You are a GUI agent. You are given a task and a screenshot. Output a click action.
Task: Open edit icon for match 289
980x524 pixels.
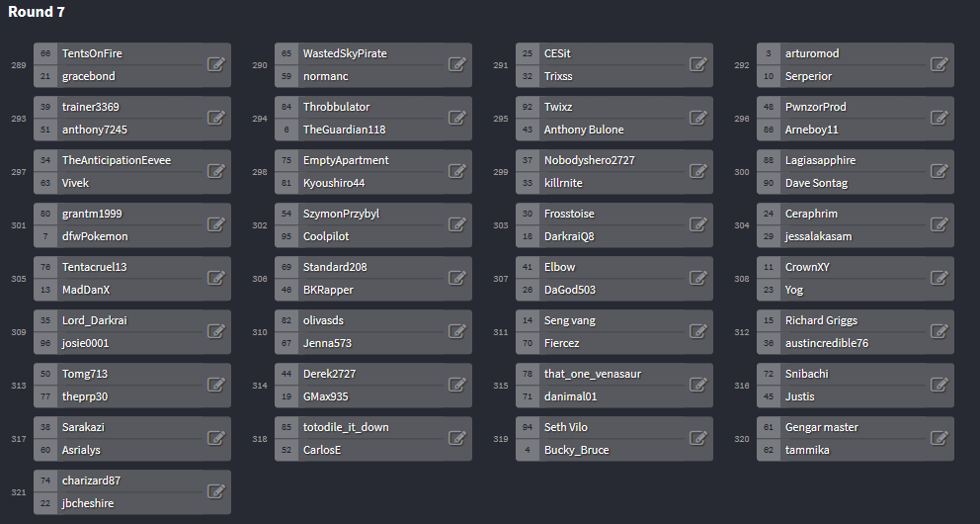tap(215, 64)
